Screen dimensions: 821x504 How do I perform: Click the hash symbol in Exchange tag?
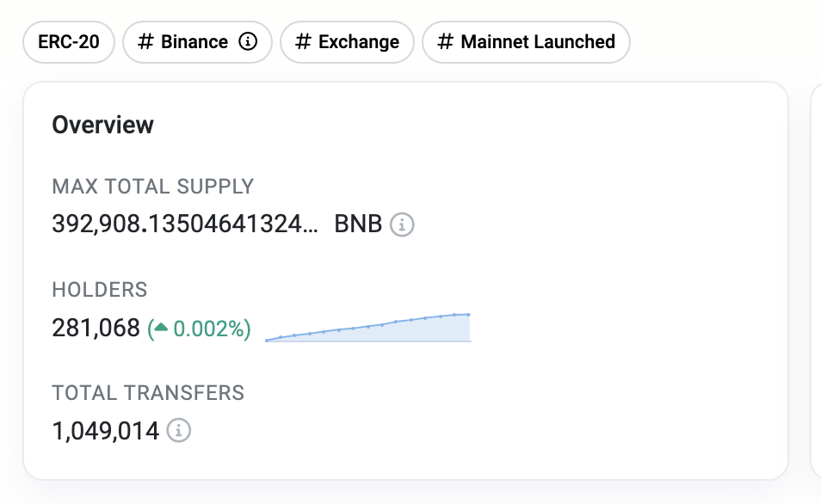302,41
